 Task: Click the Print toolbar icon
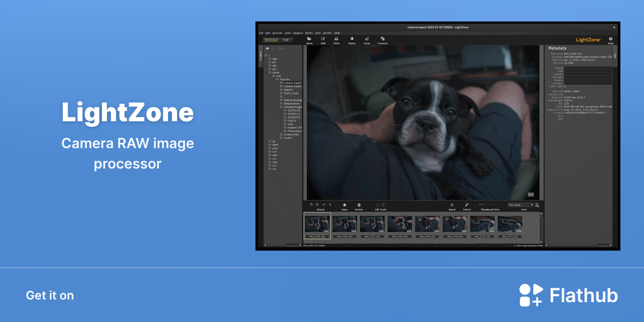(x=336, y=39)
